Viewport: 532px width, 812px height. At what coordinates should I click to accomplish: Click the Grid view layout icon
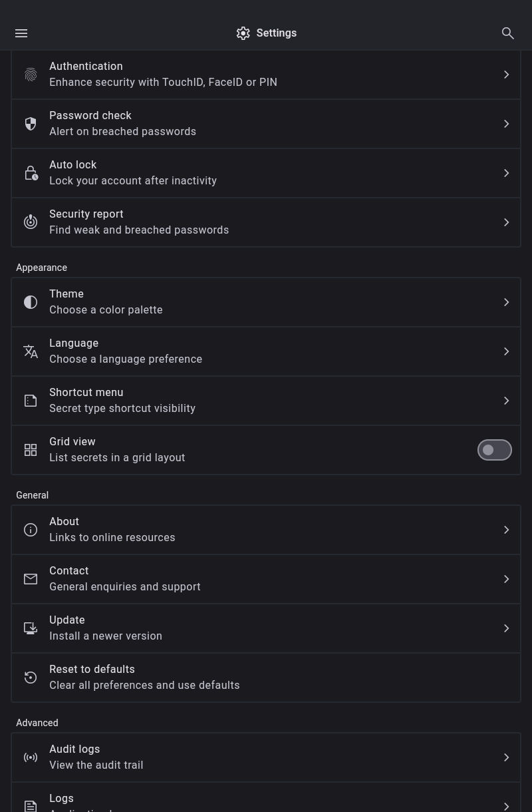click(x=31, y=450)
